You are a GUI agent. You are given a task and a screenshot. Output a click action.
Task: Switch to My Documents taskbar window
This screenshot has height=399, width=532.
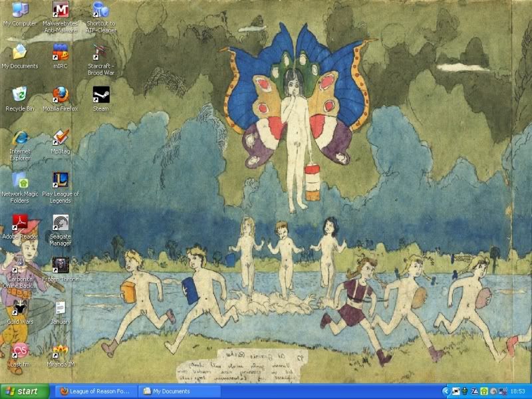(180, 391)
